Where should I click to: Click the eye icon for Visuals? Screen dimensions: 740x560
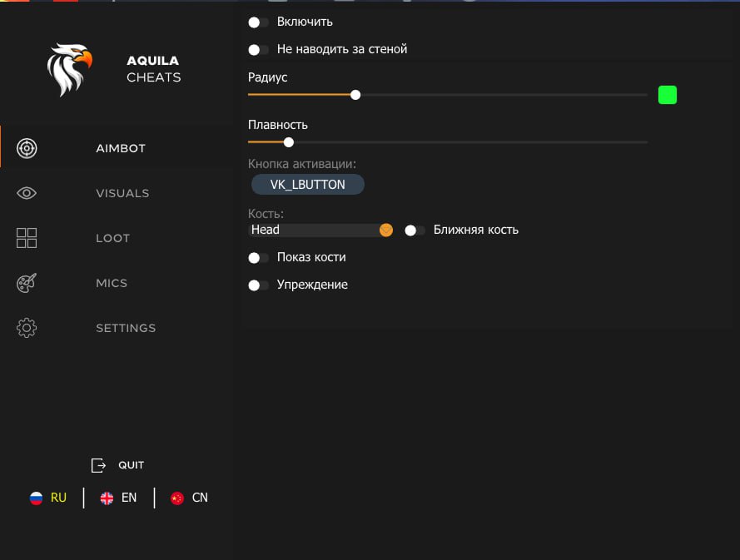click(27, 193)
